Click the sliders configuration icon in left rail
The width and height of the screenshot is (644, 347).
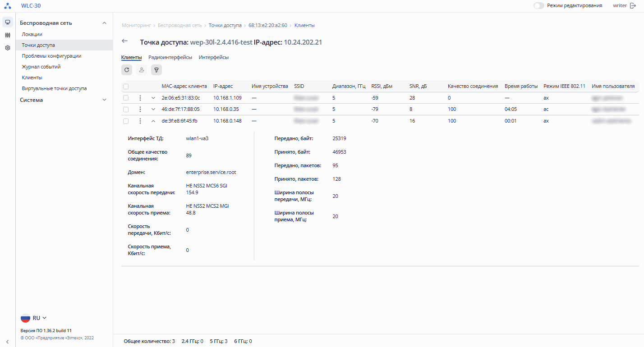pyautogui.click(x=8, y=35)
